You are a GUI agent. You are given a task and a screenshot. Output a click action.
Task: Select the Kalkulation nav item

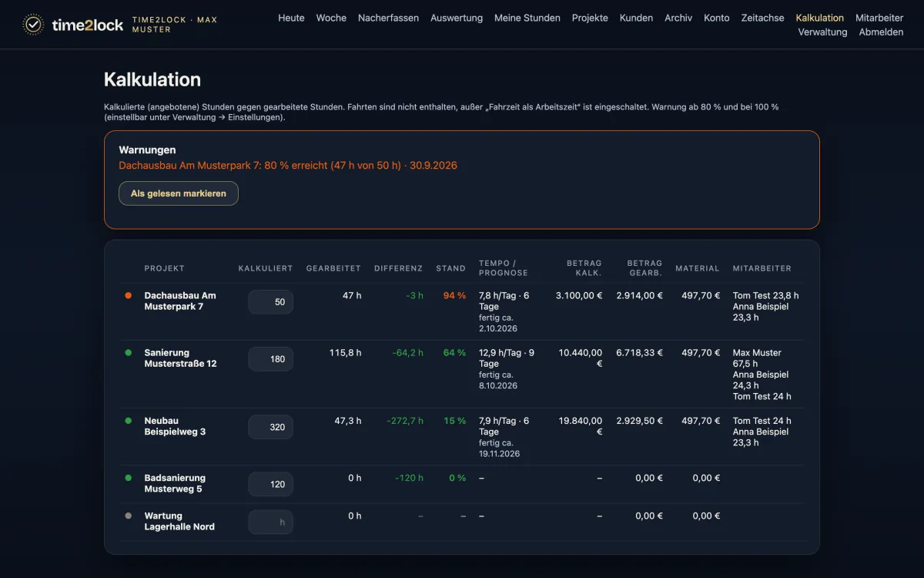point(820,18)
